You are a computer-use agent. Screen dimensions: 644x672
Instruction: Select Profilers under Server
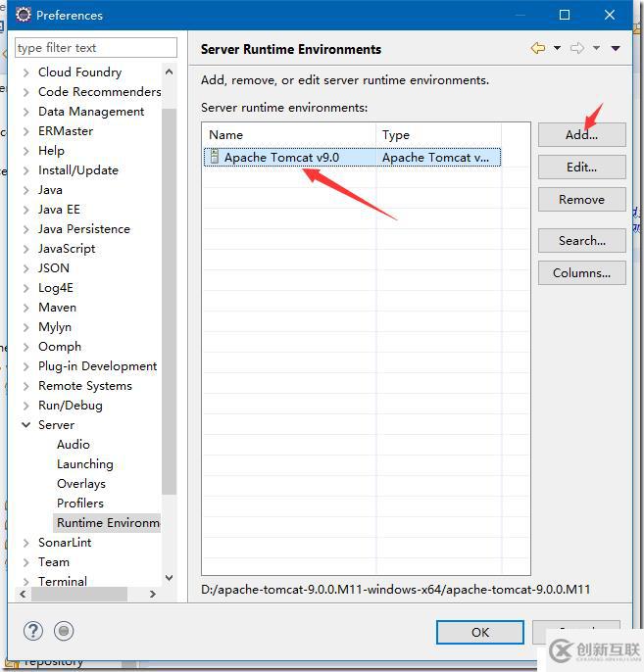point(80,504)
